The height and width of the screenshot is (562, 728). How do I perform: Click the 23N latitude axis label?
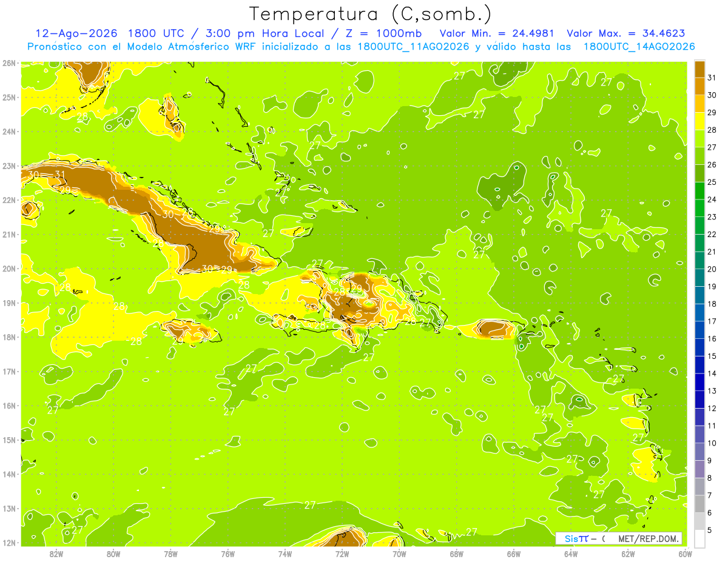pyautogui.click(x=8, y=166)
